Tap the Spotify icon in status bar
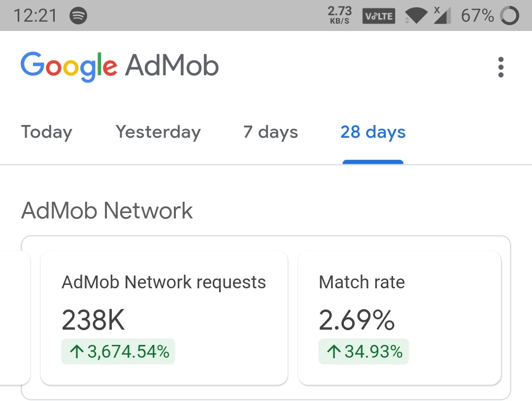532x401 pixels. coord(78,16)
